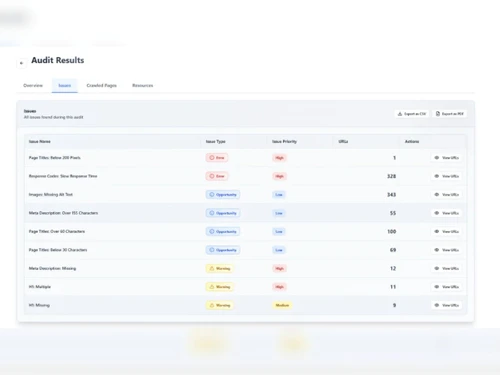Click the URL count 11 in H1 Multiple row
The image size is (500, 375).
pos(393,287)
